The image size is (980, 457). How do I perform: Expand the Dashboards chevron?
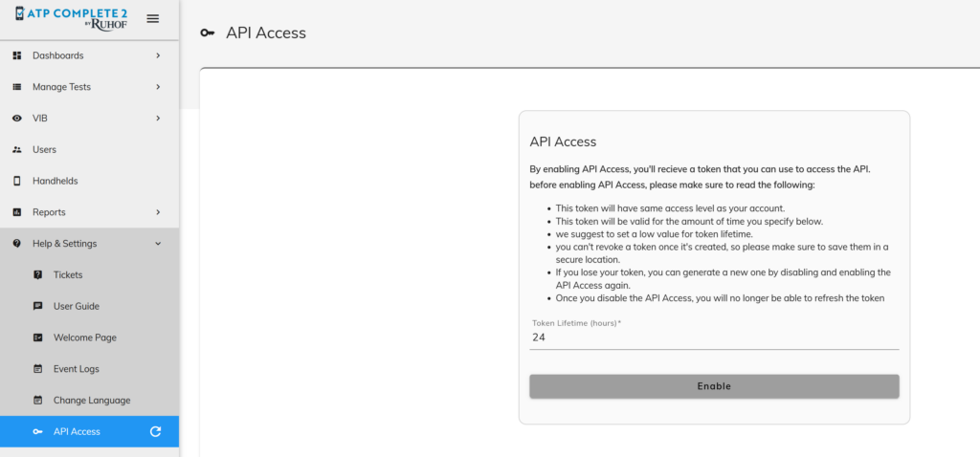pos(158,55)
